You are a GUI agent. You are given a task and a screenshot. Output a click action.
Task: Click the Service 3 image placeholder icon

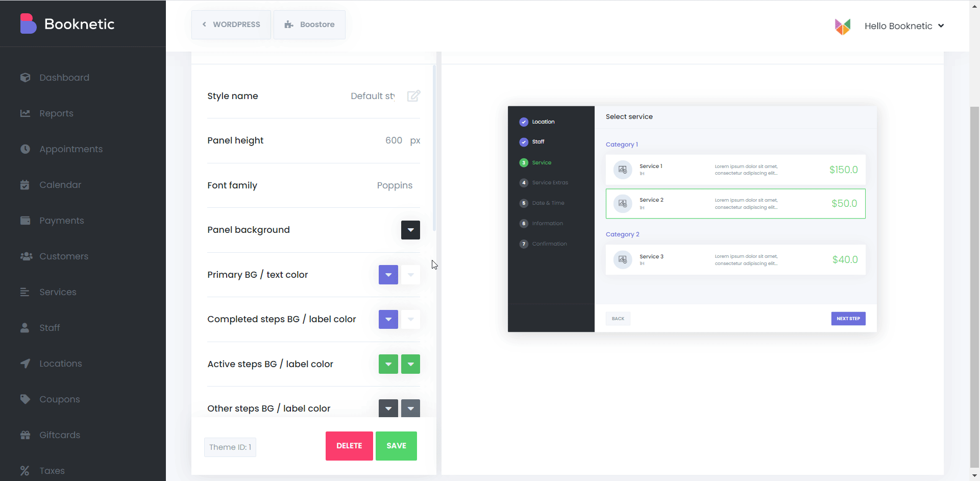[x=623, y=259]
